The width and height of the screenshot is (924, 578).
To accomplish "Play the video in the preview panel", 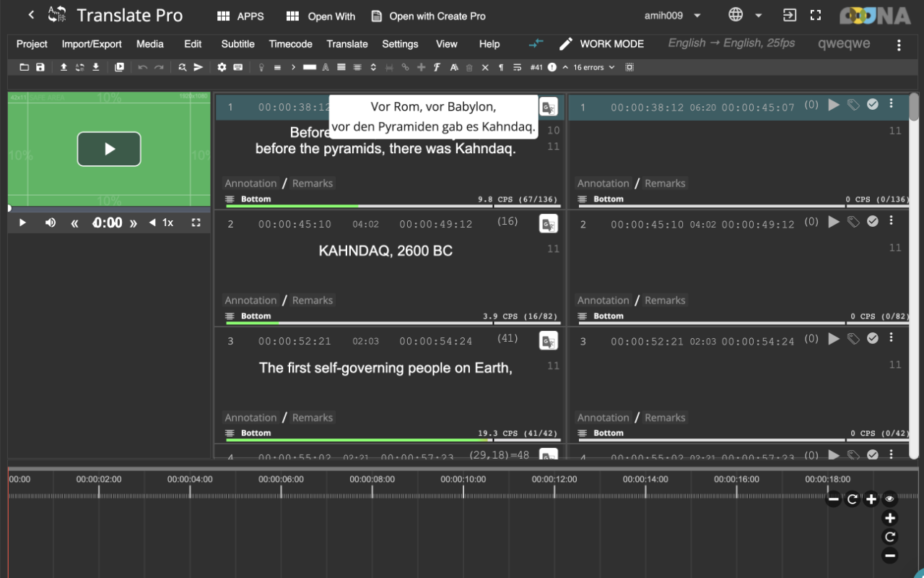I will pos(109,149).
